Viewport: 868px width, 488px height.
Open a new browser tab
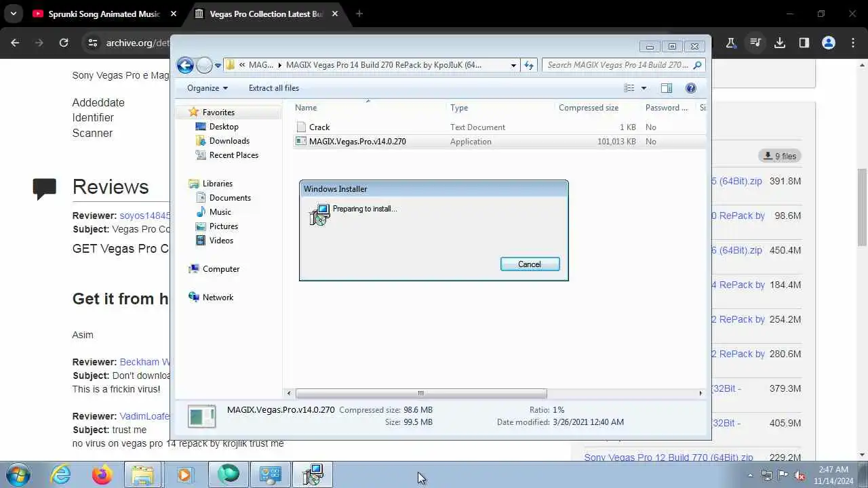[359, 14]
